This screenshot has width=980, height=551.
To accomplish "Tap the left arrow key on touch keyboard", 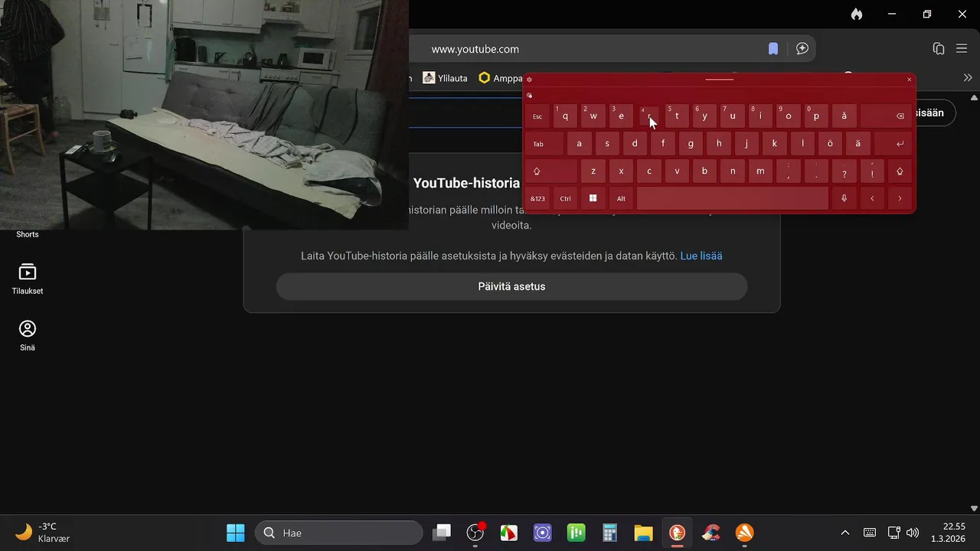I will pyautogui.click(x=872, y=198).
